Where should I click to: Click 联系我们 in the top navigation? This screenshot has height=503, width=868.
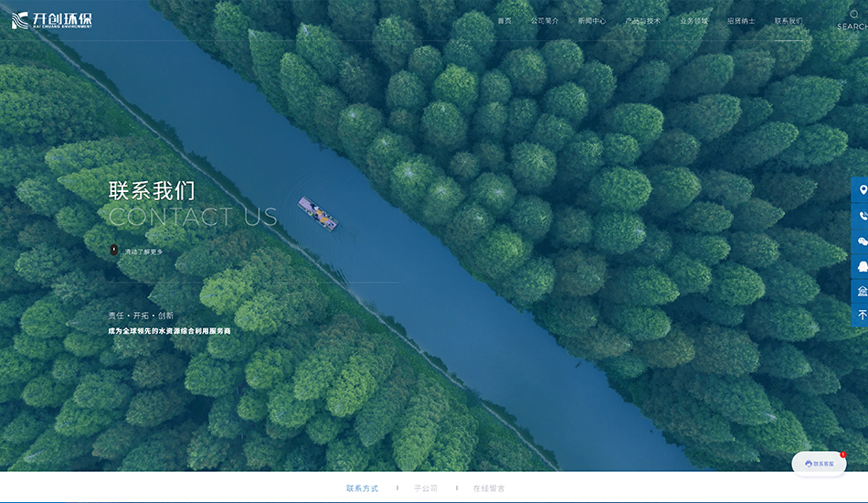tap(789, 21)
